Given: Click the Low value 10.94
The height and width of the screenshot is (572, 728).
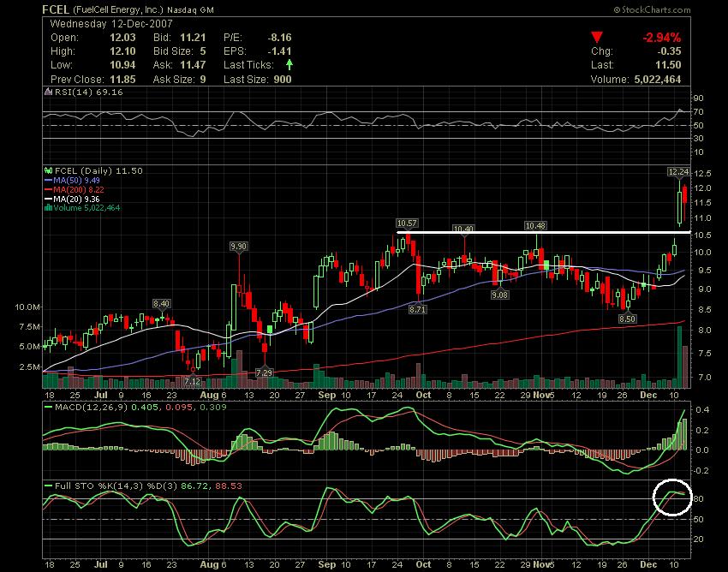Looking at the screenshot, I should tap(122, 65).
